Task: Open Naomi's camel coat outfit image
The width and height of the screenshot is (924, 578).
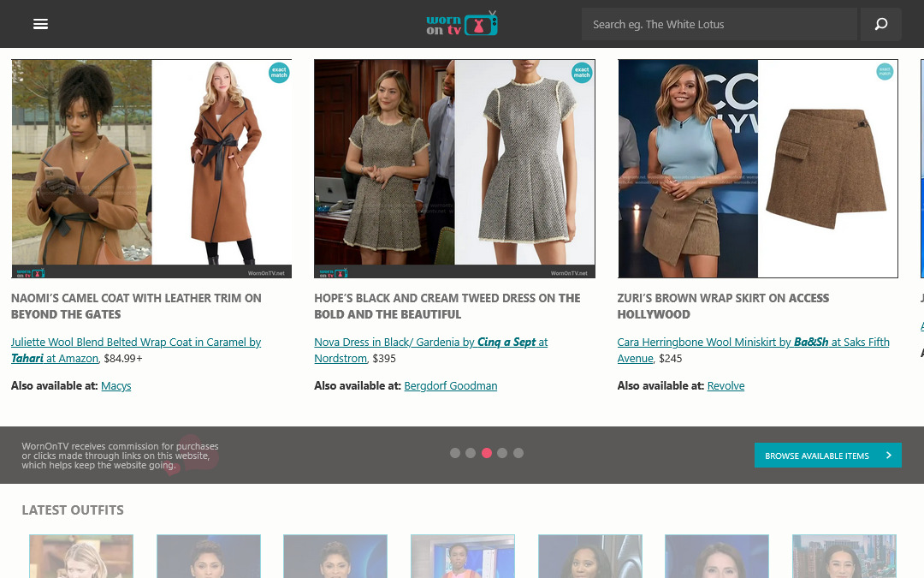Action: [151, 169]
